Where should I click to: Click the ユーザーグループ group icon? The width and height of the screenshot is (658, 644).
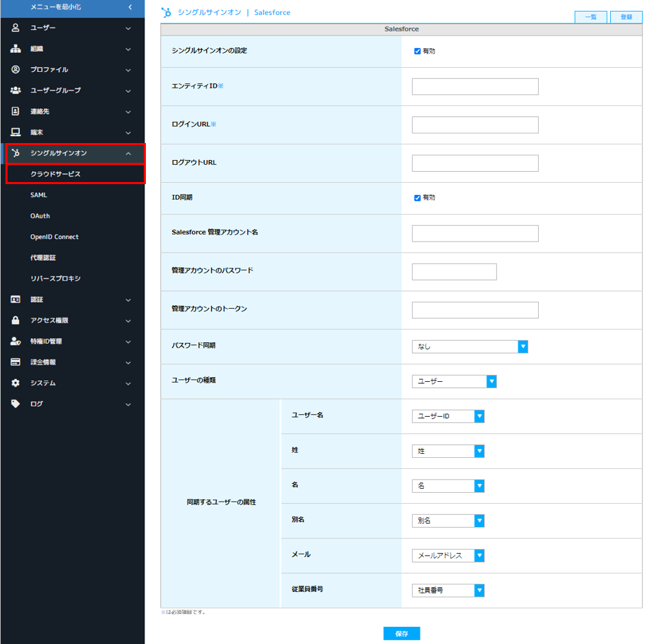[x=16, y=90]
